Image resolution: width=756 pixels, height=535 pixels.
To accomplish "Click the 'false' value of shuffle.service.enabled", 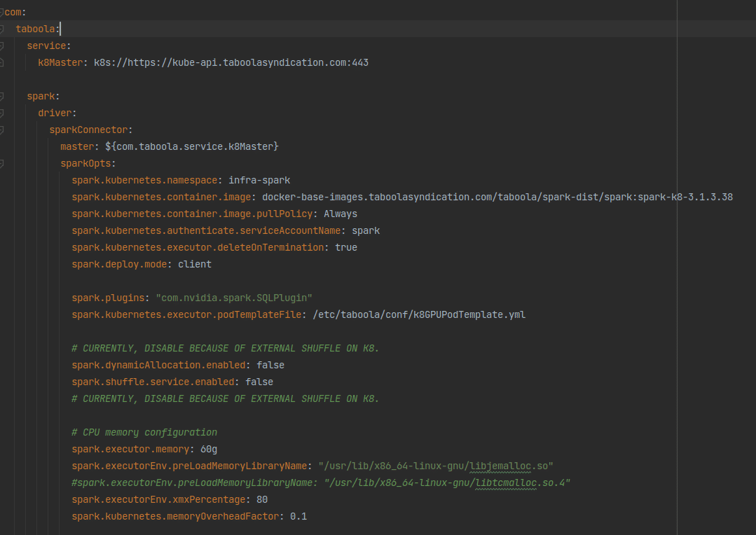I will pos(259,382).
